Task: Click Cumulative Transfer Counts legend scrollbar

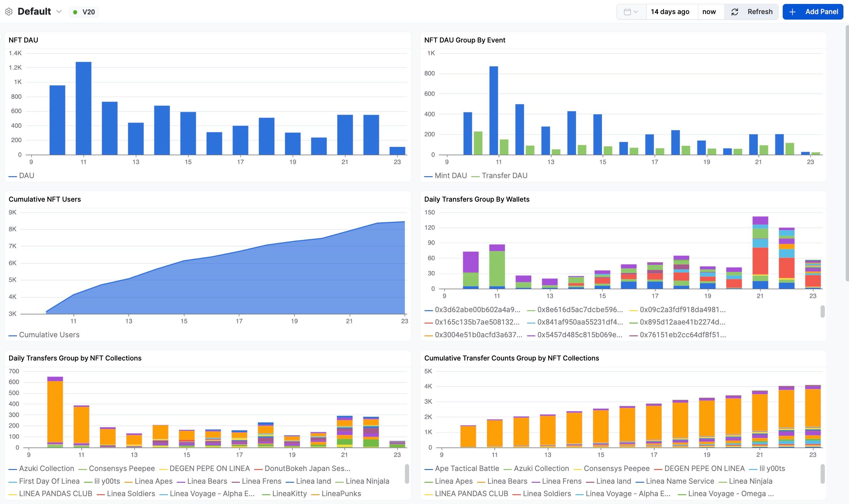Action: (x=823, y=474)
